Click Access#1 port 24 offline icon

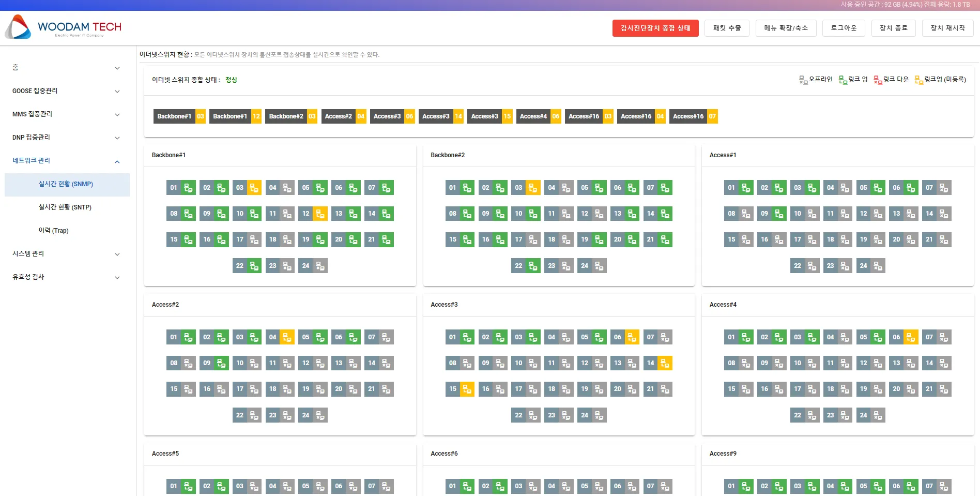(878, 266)
